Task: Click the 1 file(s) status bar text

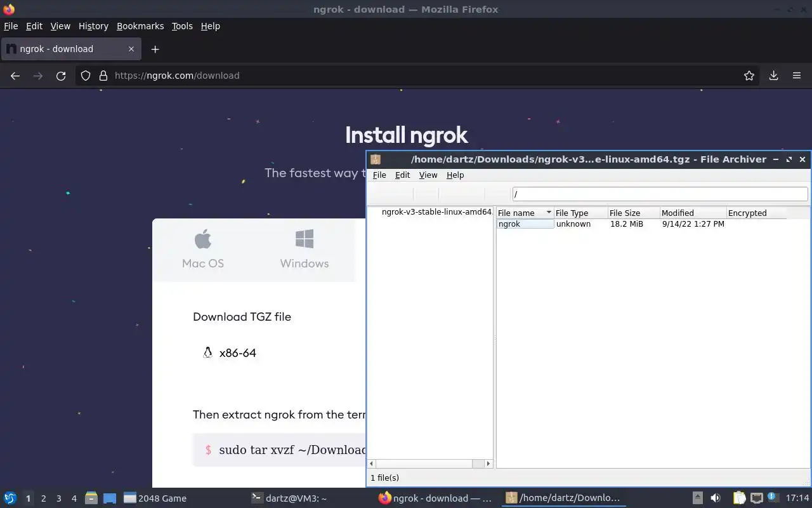Action: [384, 478]
